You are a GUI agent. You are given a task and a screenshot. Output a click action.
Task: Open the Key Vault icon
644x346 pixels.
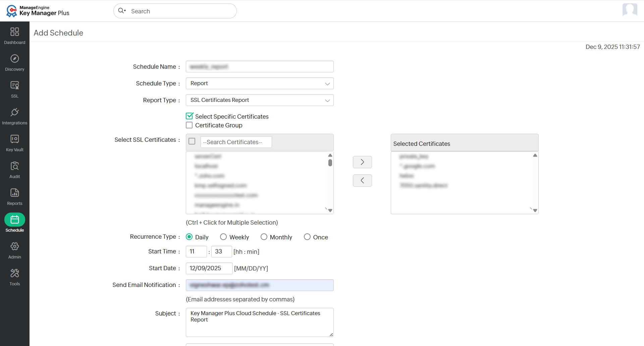click(x=15, y=139)
